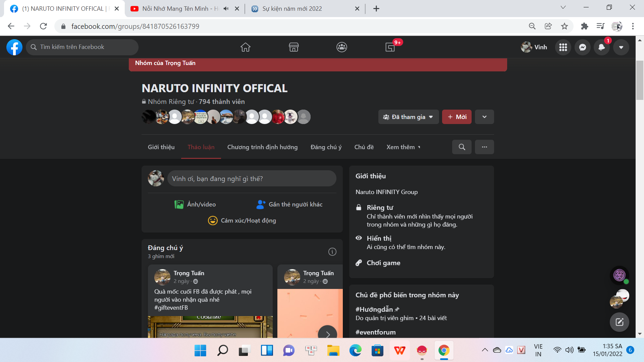Click page scrollbar down arrow
Image resolution: width=644 pixels, height=362 pixels.
tap(640, 334)
